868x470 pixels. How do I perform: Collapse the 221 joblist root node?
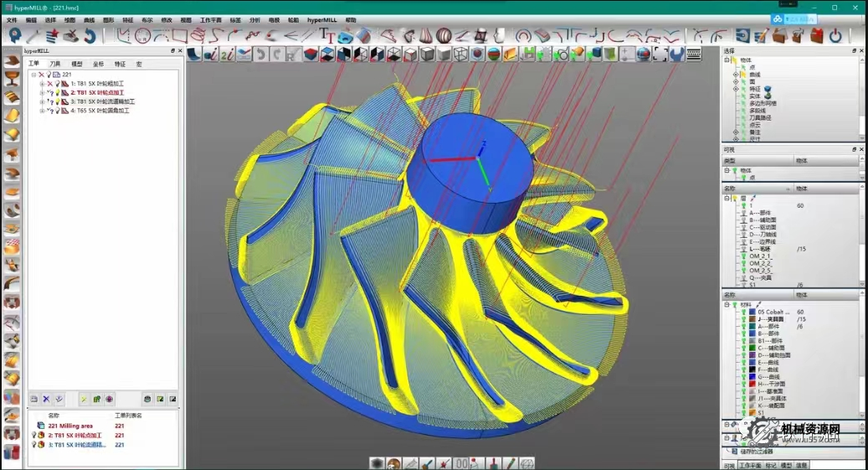pos(34,75)
